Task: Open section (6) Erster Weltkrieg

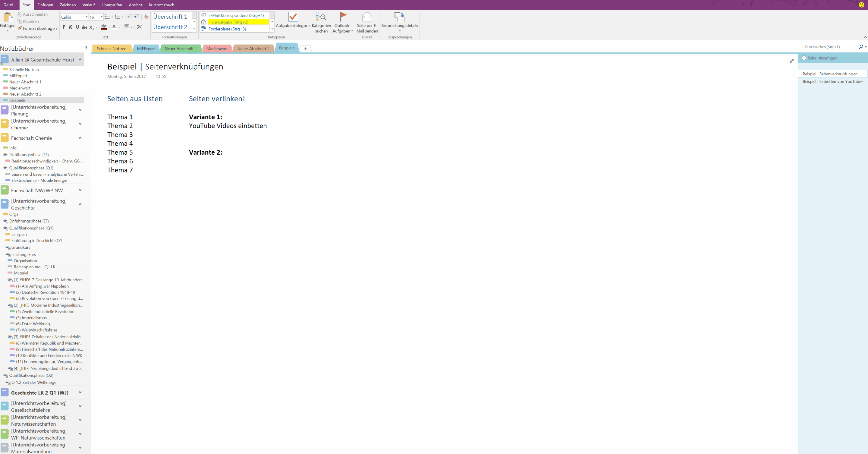Action: [33, 324]
